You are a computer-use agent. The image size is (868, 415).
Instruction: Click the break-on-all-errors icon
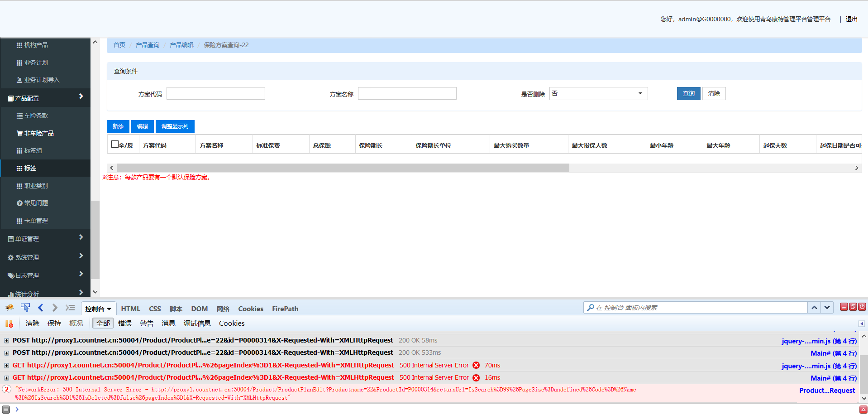9,323
